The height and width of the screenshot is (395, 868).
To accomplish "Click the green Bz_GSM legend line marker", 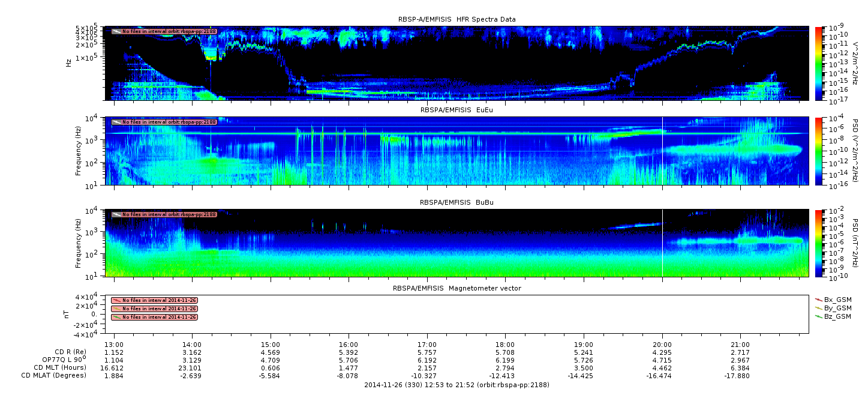I will tap(818, 316).
